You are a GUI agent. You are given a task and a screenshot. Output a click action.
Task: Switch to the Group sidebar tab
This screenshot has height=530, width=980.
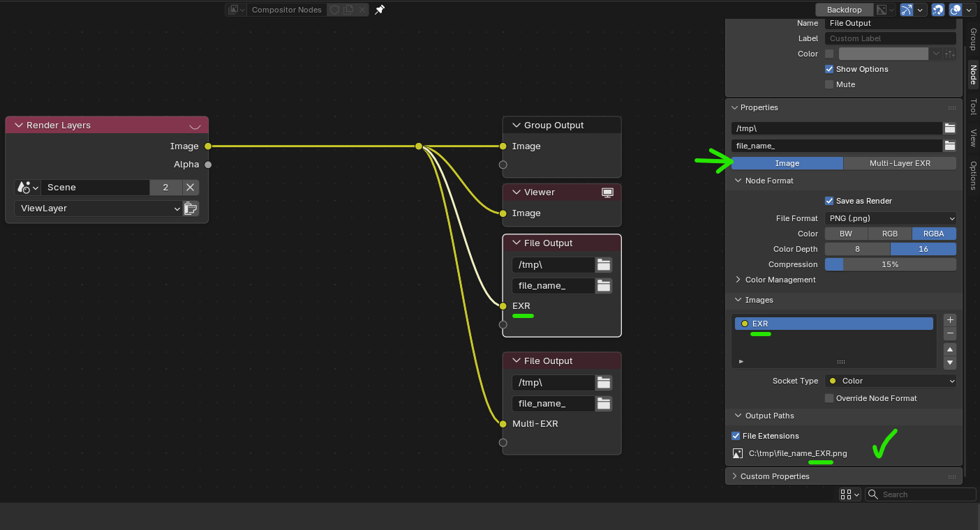pyautogui.click(x=972, y=40)
